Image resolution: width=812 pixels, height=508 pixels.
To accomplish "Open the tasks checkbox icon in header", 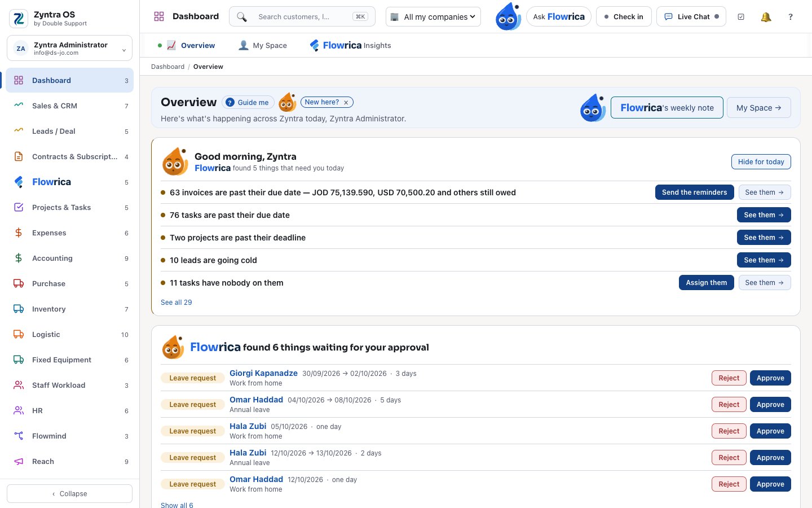I will 741,17.
